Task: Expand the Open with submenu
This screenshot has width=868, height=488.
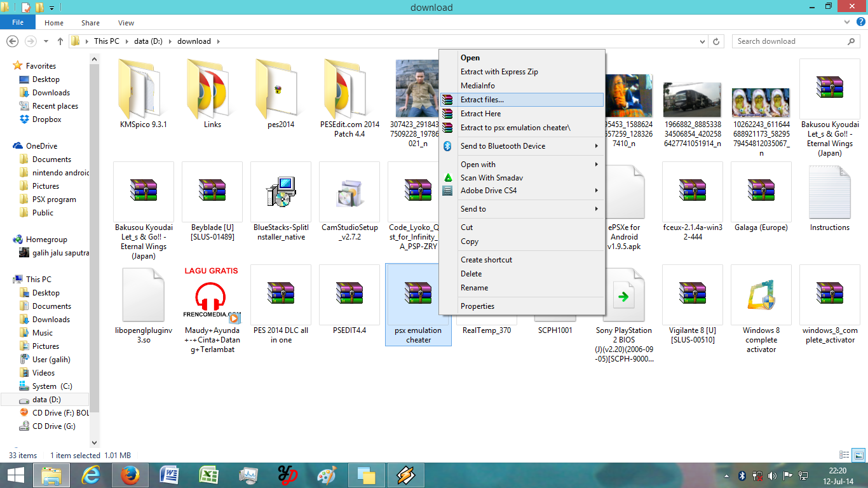Action: click(522, 165)
